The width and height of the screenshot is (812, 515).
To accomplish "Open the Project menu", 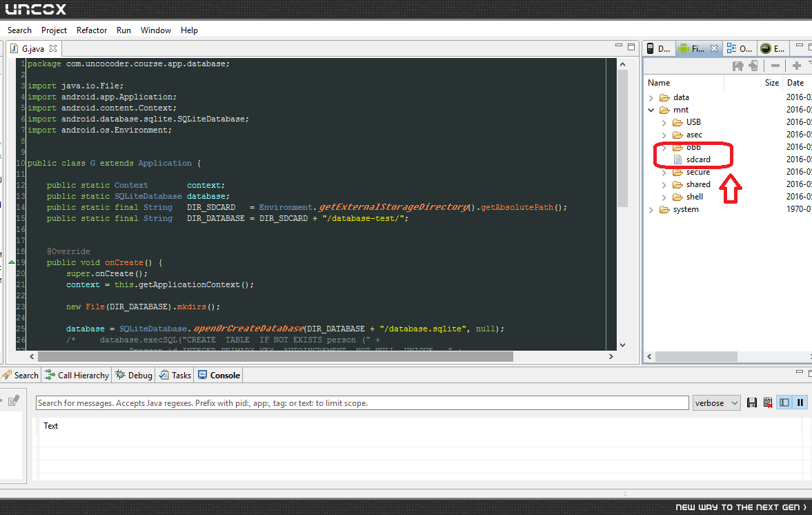I will click(54, 30).
